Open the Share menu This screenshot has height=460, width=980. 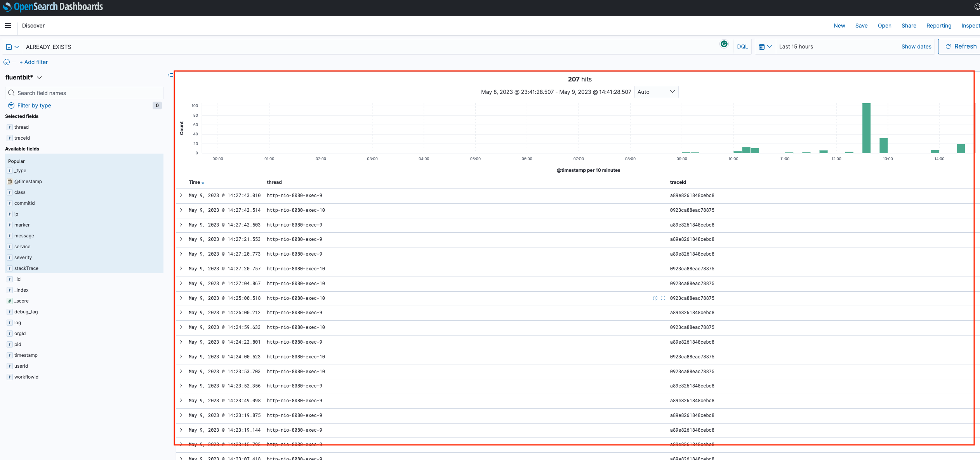[908, 26]
